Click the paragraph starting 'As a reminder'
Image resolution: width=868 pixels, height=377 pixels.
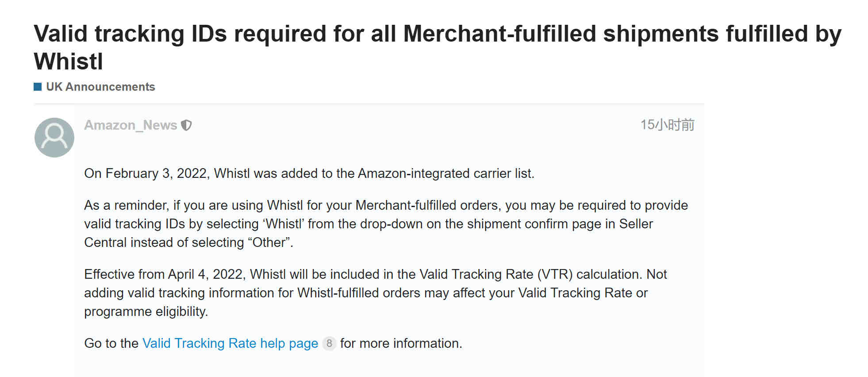386,224
